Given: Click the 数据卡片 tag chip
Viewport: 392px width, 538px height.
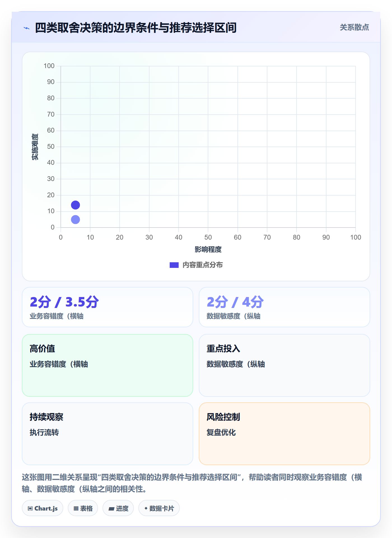Looking at the screenshot, I should tap(159, 508).
